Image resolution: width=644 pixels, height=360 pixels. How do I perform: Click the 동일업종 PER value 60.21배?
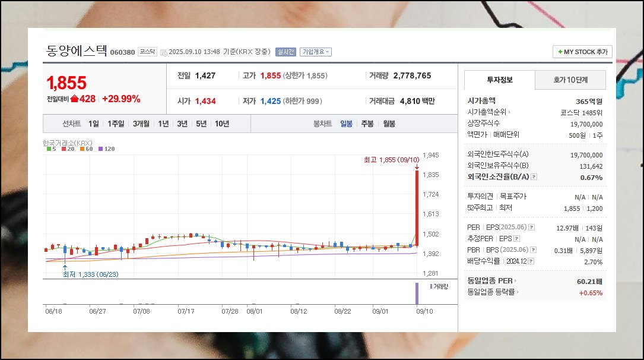[589, 282]
